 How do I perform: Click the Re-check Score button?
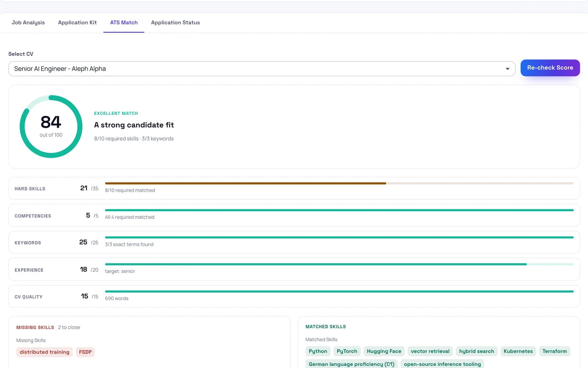tap(550, 68)
